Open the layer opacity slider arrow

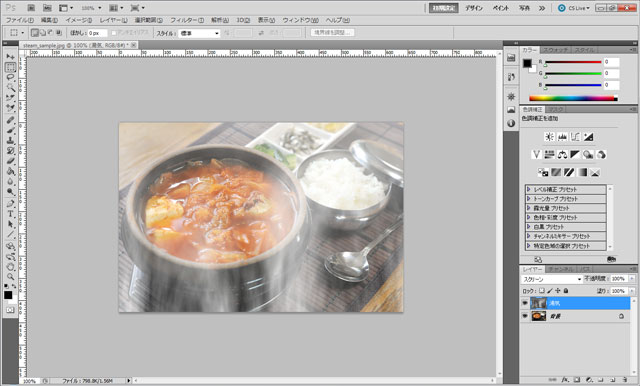click(x=632, y=279)
